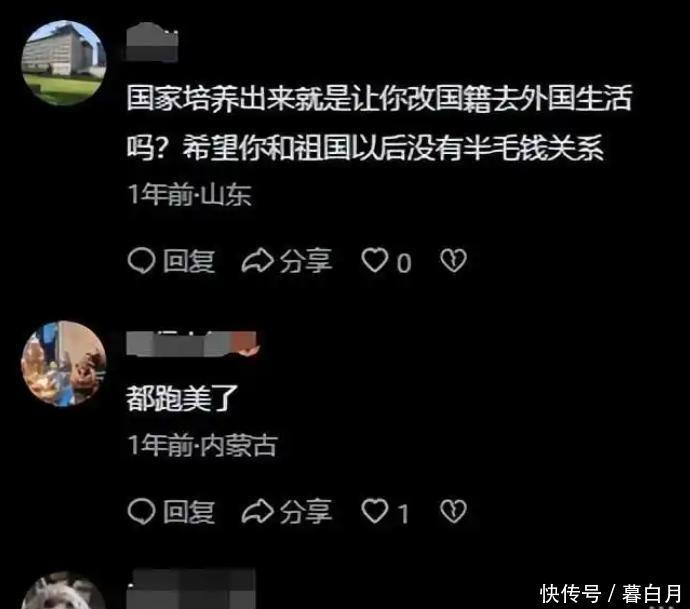Tap 回复 text under 内蒙古 comment
690x609 pixels.
189,512
